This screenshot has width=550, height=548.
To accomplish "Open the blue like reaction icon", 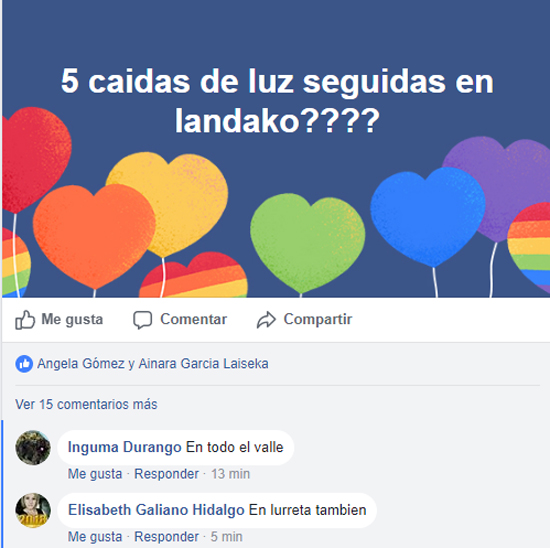I will (x=24, y=364).
